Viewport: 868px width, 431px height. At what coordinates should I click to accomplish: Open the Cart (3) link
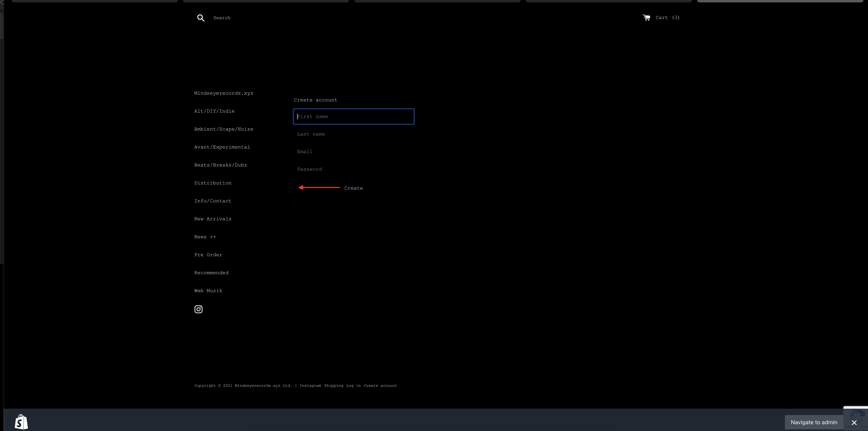click(667, 18)
